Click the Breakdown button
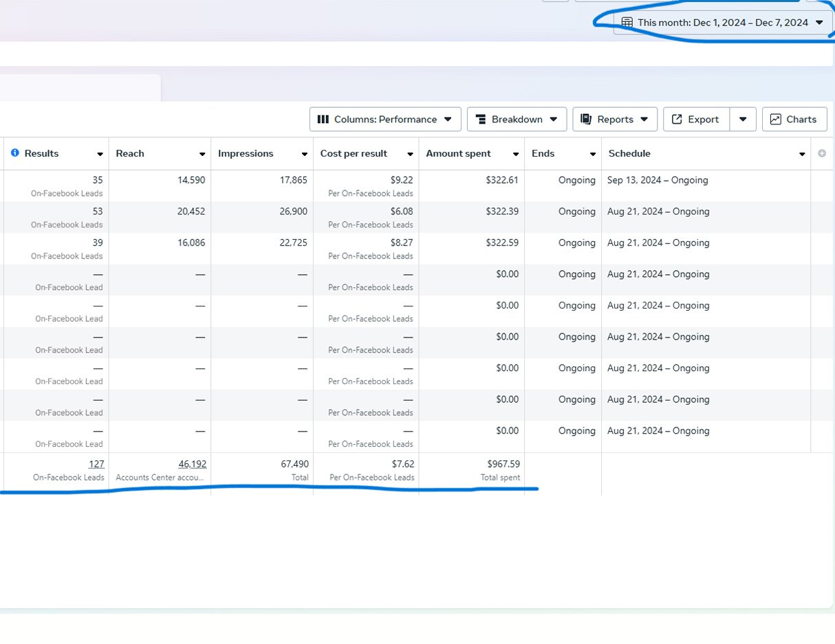835x644 pixels. pyautogui.click(x=517, y=120)
